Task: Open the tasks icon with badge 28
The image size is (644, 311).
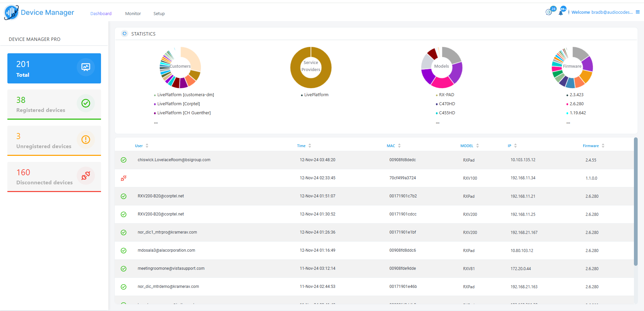Action: point(549,12)
